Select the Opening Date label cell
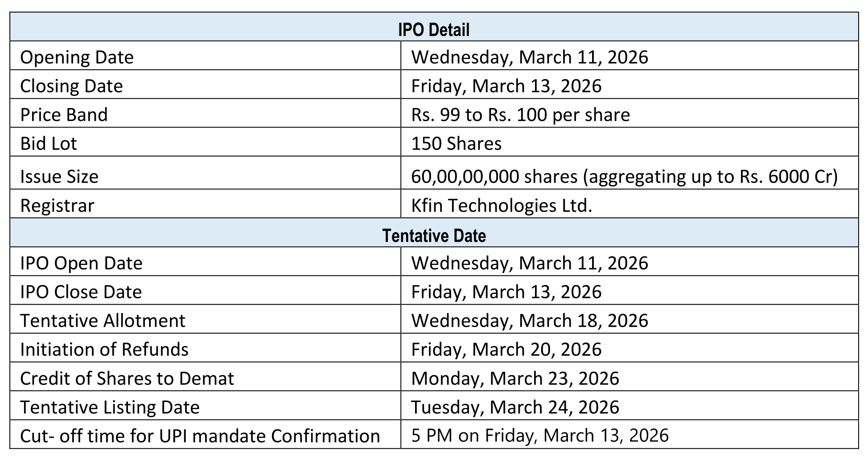The height and width of the screenshot is (456, 868). coord(77,58)
